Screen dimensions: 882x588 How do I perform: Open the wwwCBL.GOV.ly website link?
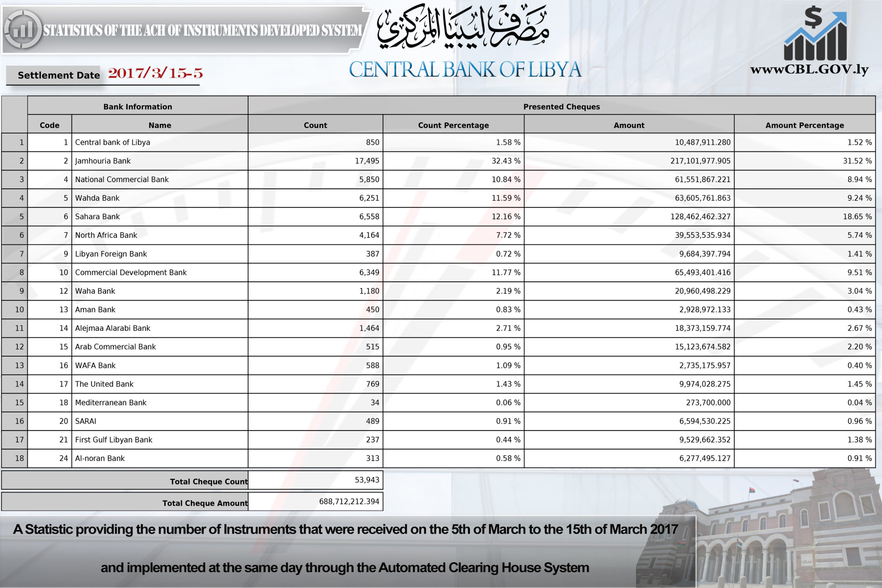(810, 70)
